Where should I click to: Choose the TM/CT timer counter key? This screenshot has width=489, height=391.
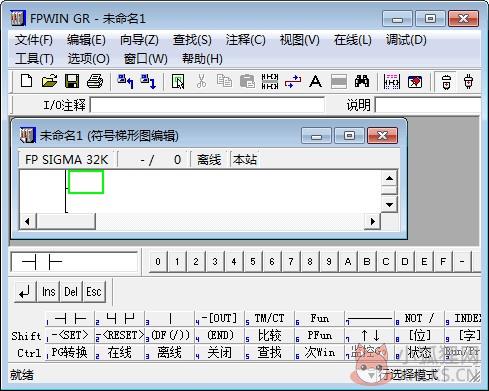click(x=269, y=319)
